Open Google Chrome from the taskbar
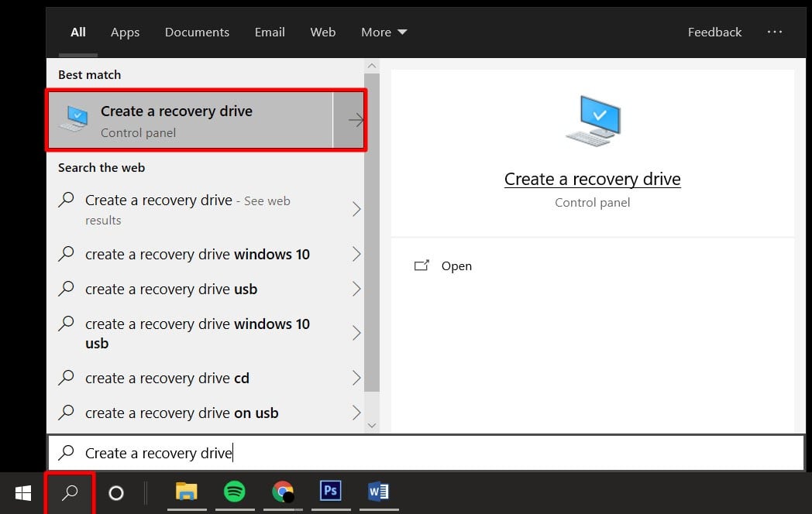 [x=283, y=492]
